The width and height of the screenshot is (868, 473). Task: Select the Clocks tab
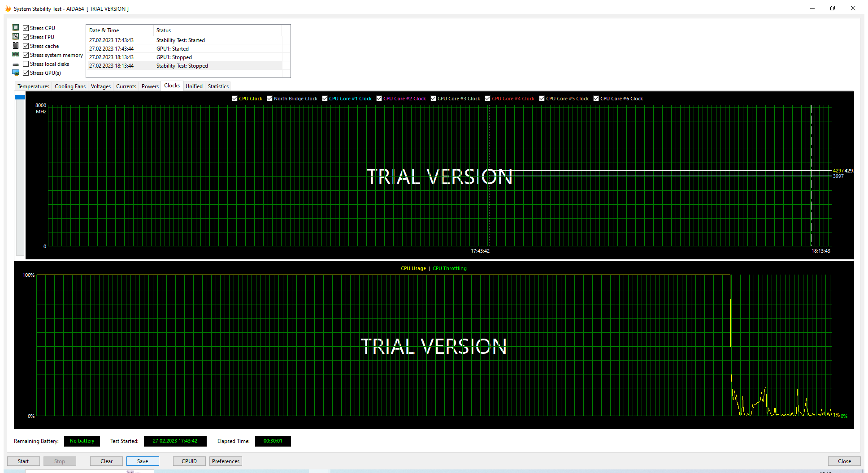172,86
